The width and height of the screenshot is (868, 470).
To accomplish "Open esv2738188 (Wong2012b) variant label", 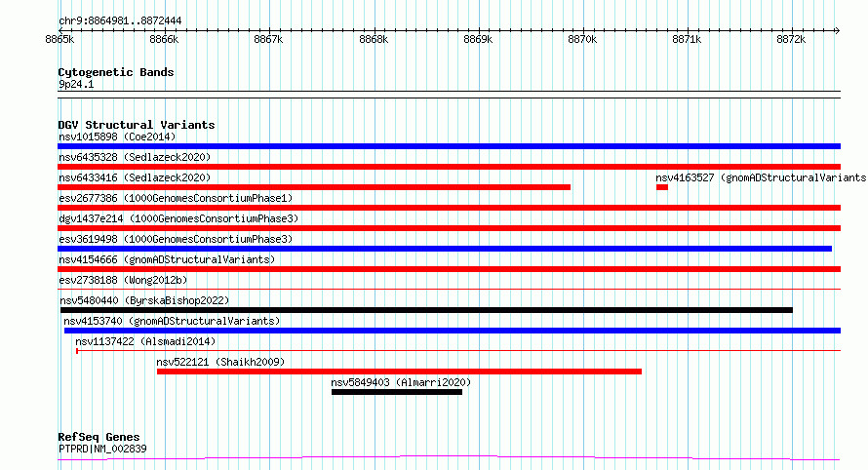I will click(123, 280).
